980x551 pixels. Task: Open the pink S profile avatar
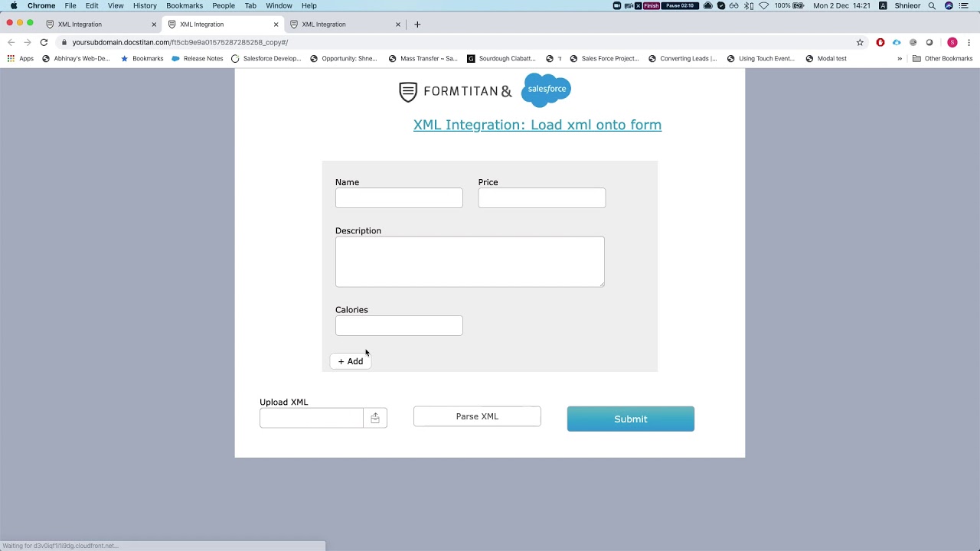point(952,43)
